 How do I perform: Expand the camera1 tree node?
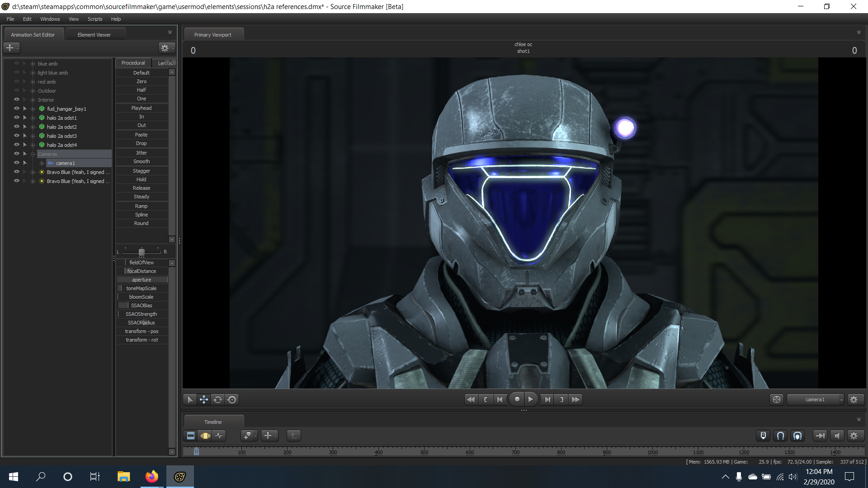coord(42,163)
